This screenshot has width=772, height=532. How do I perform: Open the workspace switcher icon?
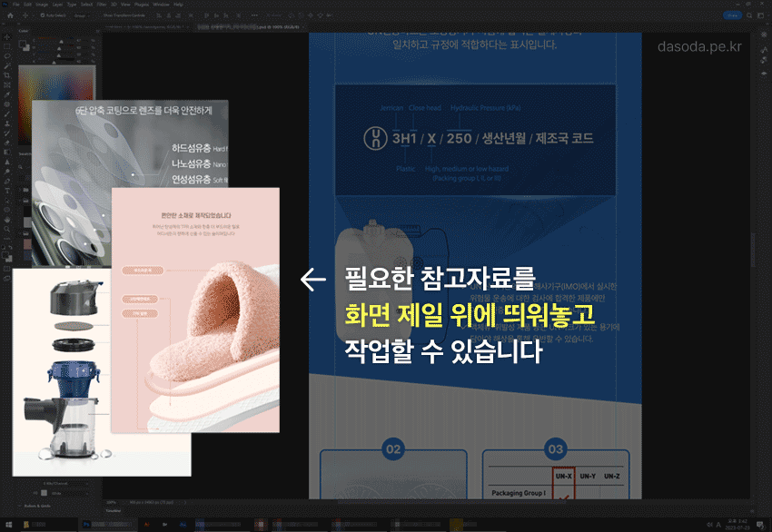(x=761, y=15)
